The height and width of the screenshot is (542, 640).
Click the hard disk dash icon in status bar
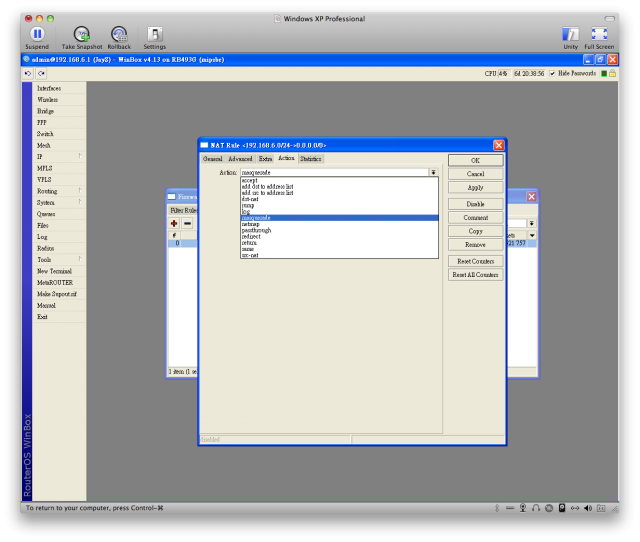coord(510,508)
